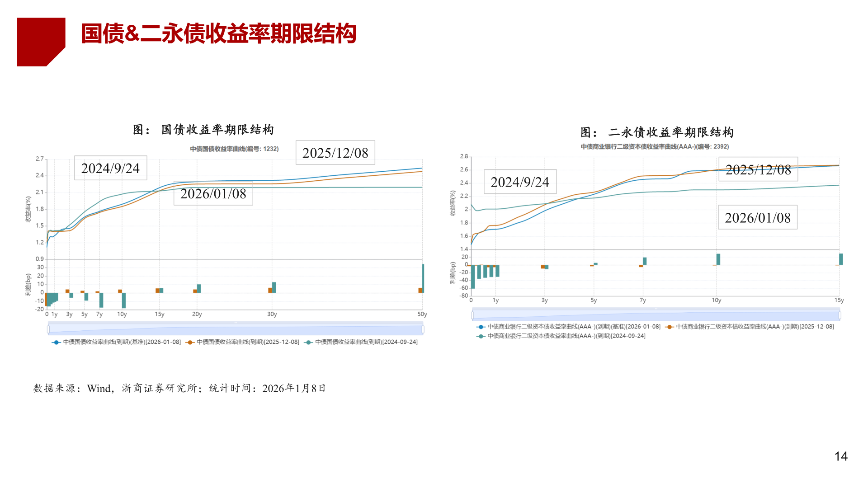Click the 15y tick on right chart axis
This screenshot has width=868, height=488.
839,300
